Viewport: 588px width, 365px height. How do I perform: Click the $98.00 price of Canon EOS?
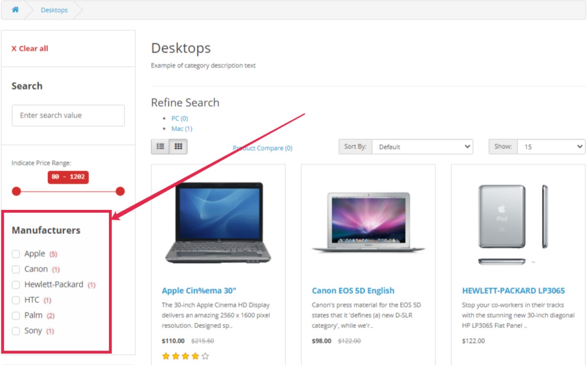coord(321,341)
